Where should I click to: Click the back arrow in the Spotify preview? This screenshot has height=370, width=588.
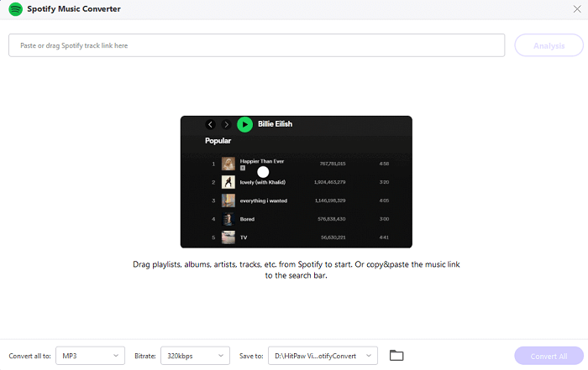(x=210, y=124)
